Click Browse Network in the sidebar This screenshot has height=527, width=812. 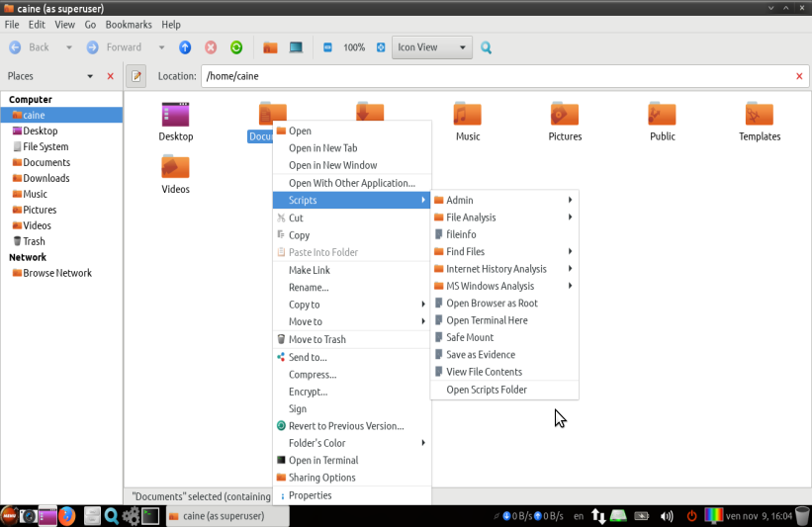[x=57, y=273]
